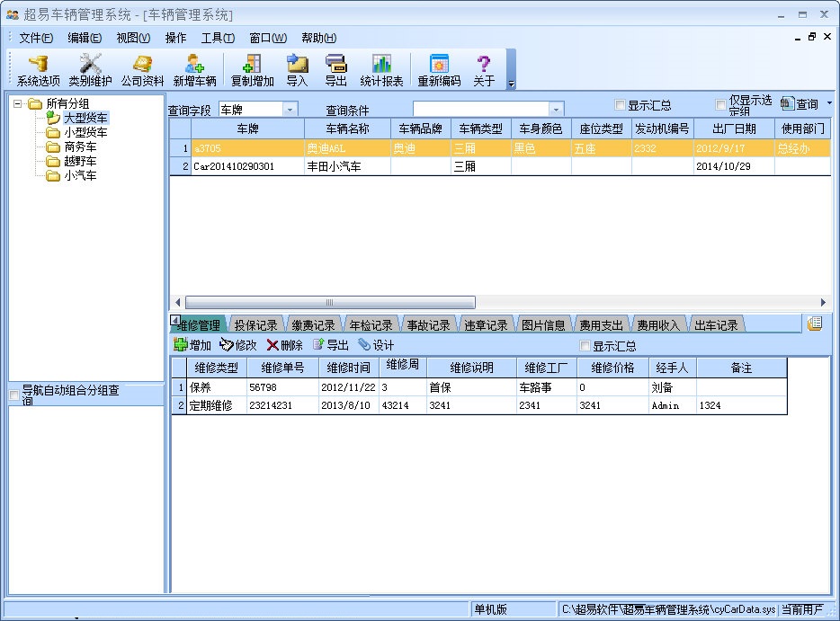Click the 查询 search button
The width and height of the screenshot is (840, 621).
click(x=800, y=104)
